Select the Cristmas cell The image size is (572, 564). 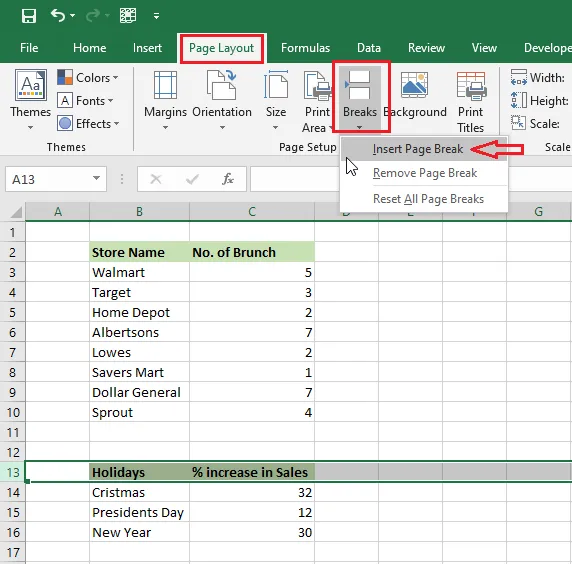point(139,492)
